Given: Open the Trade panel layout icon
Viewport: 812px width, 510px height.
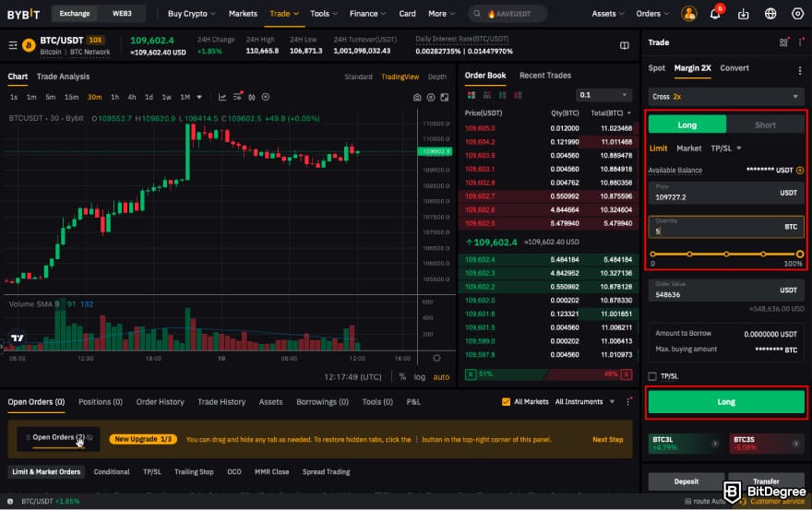Looking at the screenshot, I should tap(784, 42).
